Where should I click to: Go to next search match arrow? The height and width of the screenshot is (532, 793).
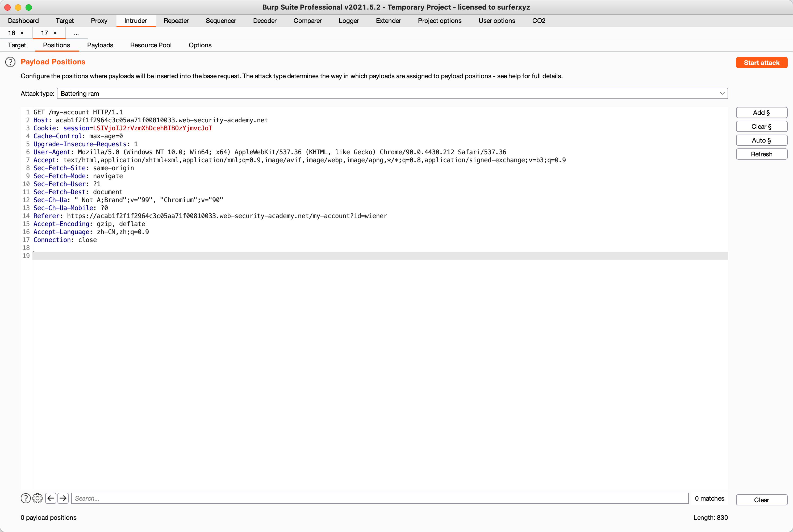click(63, 498)
